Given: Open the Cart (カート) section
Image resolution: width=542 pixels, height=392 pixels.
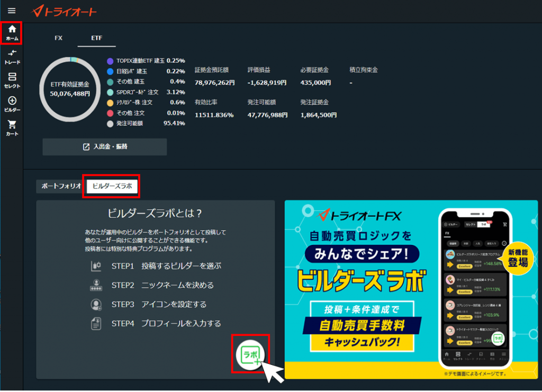Looking at the screenshot, I should tap(12, 128).
